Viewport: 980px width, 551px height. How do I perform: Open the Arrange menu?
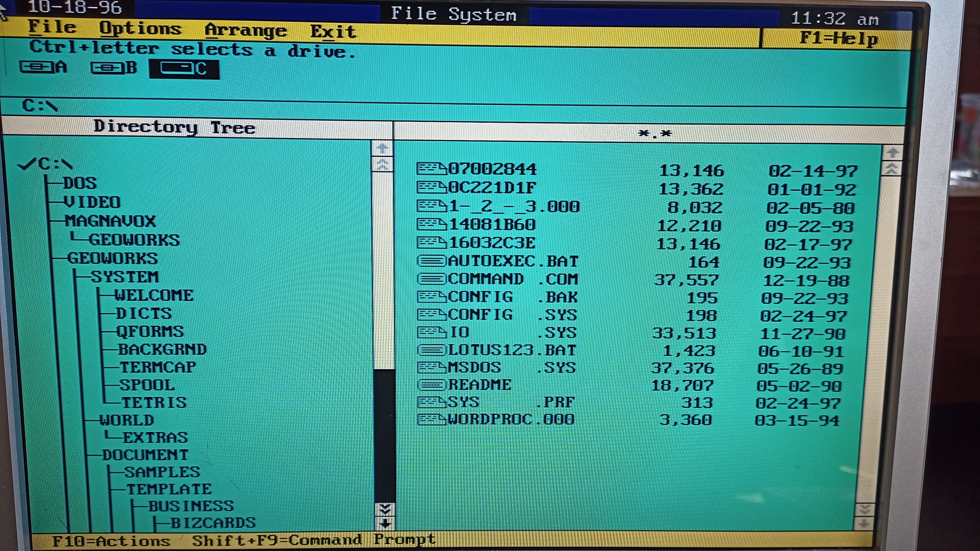pyautogui.click(x=245, y=31)
